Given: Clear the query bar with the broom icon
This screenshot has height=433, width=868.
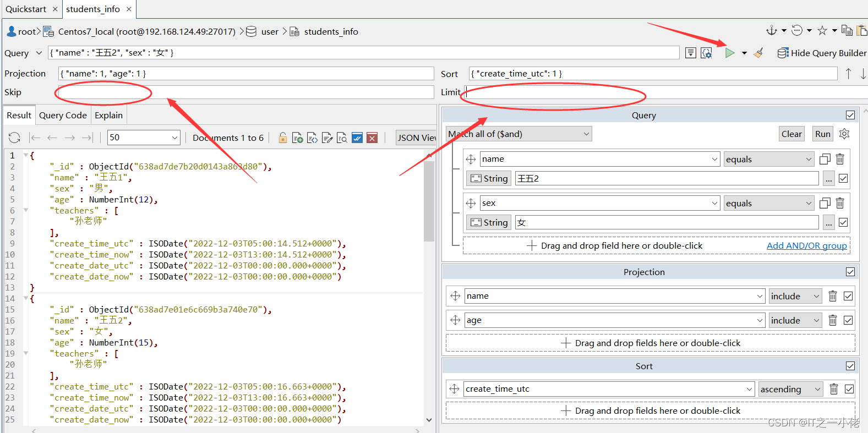Looking at the screenshot, I should pos(758,53).
